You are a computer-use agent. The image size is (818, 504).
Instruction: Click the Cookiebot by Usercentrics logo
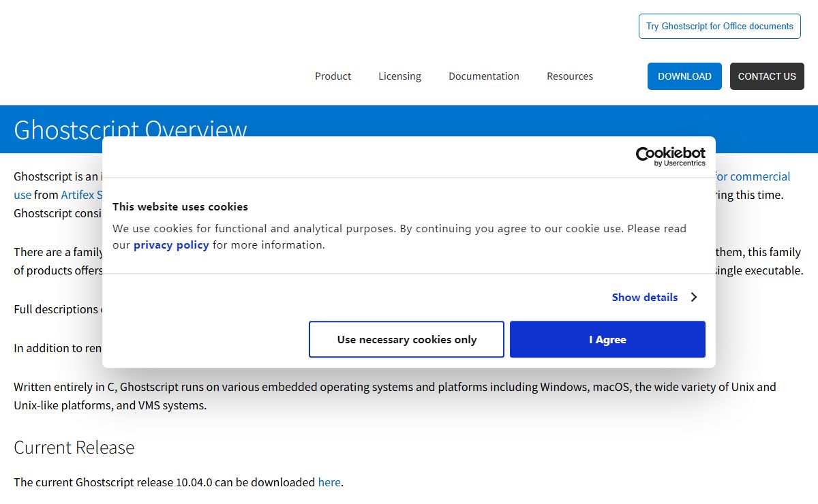670,156
